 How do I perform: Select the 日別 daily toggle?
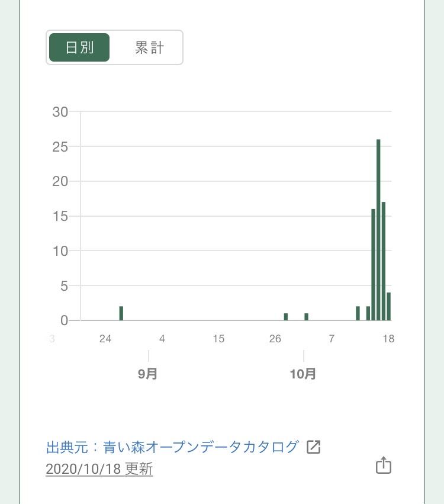[x=79, y=47]
